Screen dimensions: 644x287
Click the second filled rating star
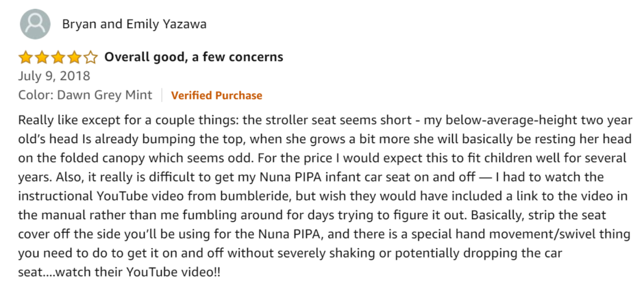[x=41, y=57]
